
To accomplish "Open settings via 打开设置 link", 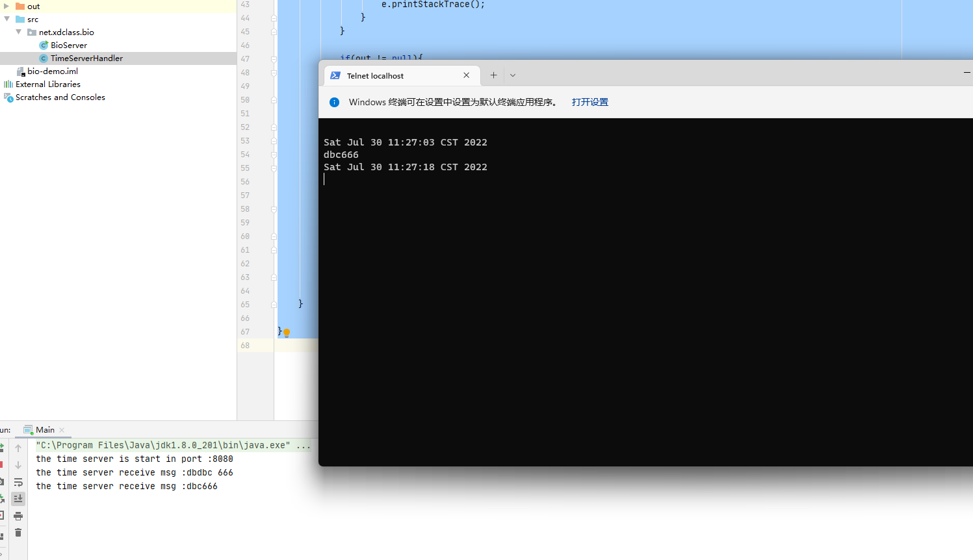I will pos(590,102).
